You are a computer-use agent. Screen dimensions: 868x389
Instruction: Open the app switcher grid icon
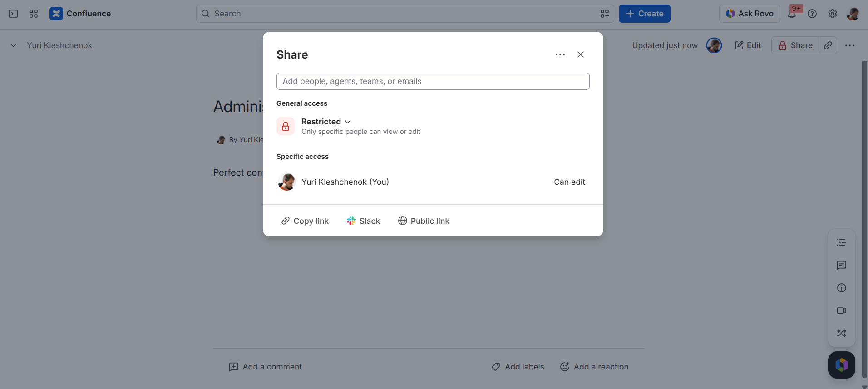tap(34, 14)
